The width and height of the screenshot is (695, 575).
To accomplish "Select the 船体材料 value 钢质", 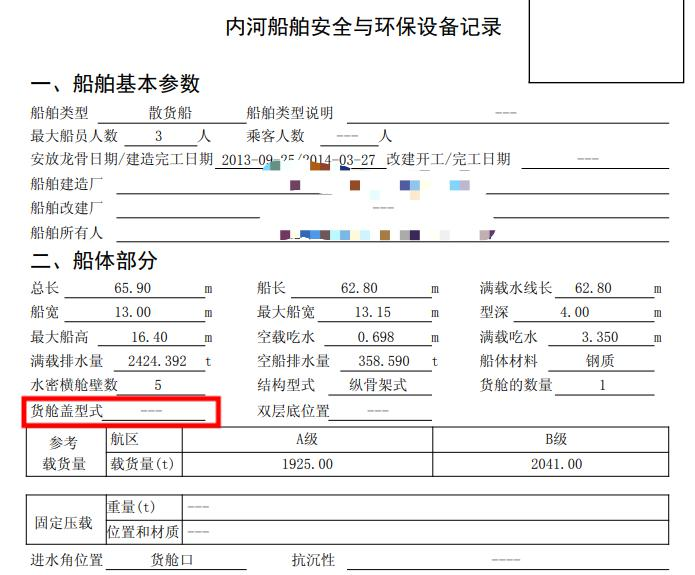I will click(600, 361).
